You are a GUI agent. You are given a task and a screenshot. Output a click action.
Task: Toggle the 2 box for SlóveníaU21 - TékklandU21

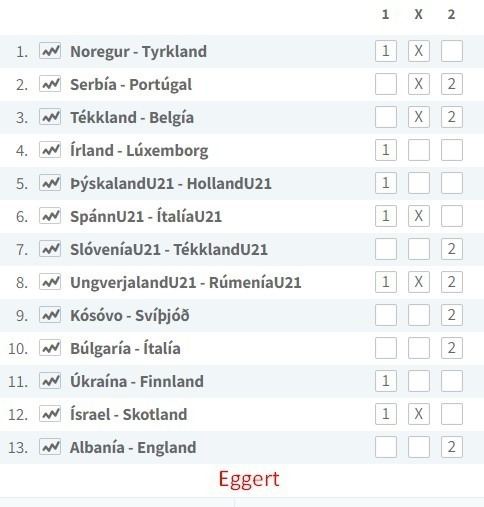click(452, 249)
